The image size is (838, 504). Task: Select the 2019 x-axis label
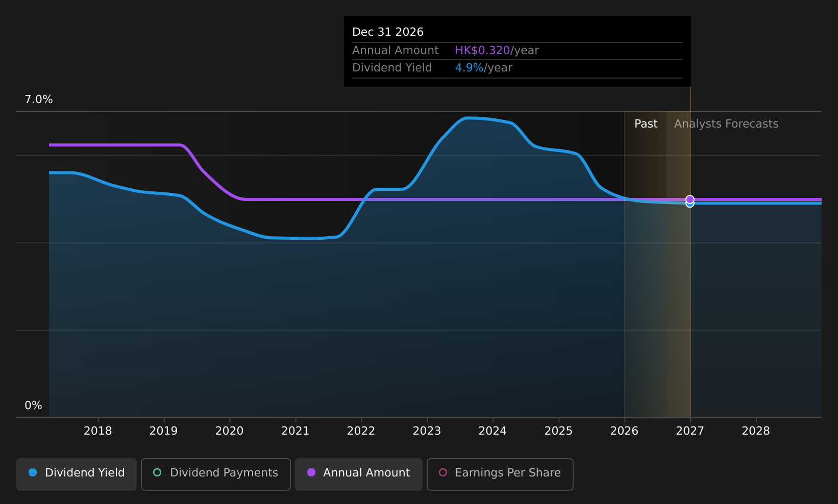164,431
